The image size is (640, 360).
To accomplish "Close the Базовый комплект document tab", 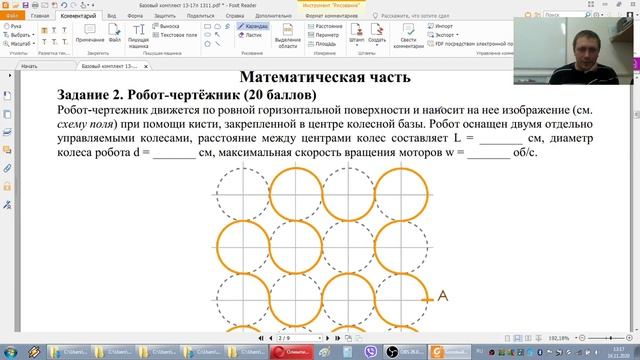I will pyautogui.click(x=146, y=66).
